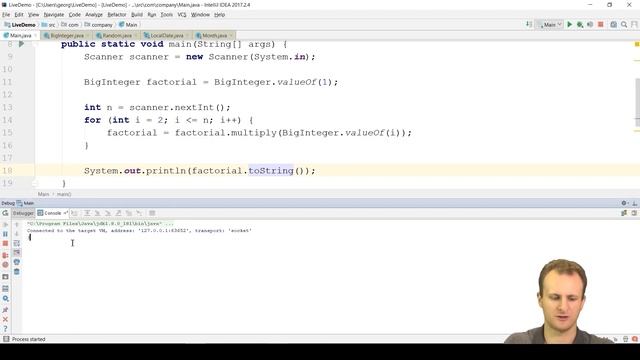This screenshot has width=640, height=360.
Task: Resume program icon in Debug sidebar
Action: [x=5, y=224]
